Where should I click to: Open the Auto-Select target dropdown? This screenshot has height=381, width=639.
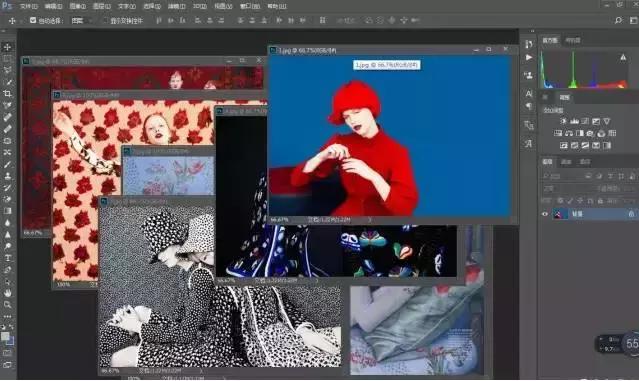point(82,20)
